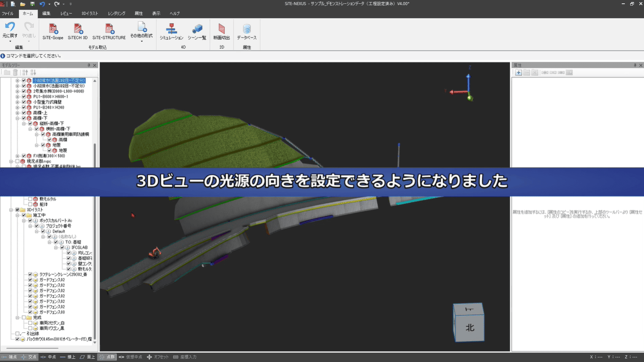Click the top face of the view cube

468,309
